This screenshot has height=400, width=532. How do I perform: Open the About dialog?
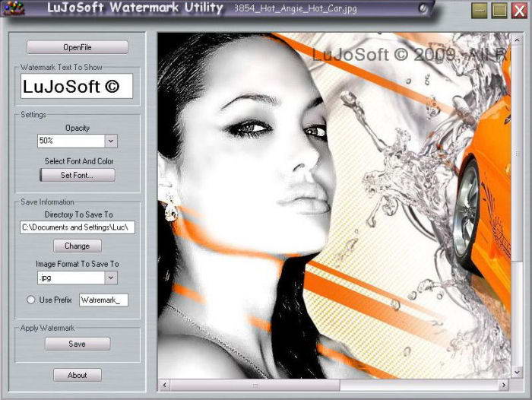click(78, 375)
